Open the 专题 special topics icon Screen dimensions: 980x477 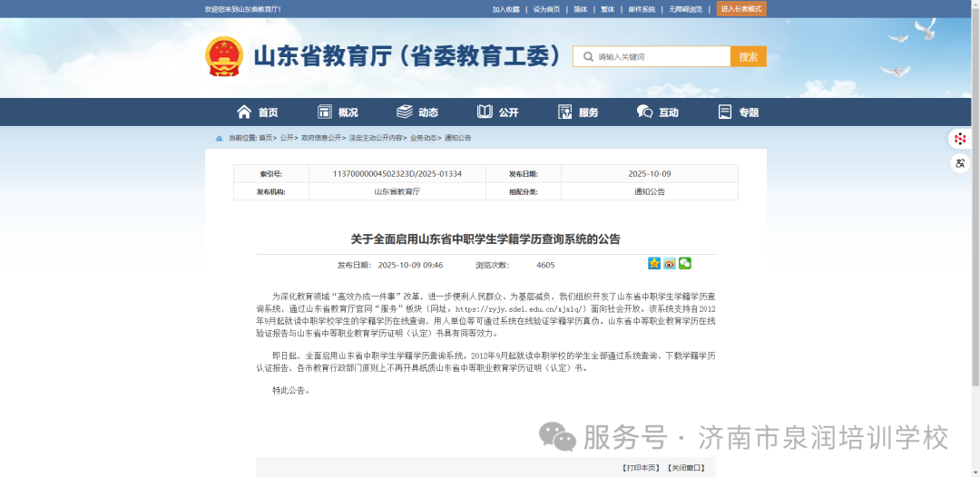tap(725, 112)
